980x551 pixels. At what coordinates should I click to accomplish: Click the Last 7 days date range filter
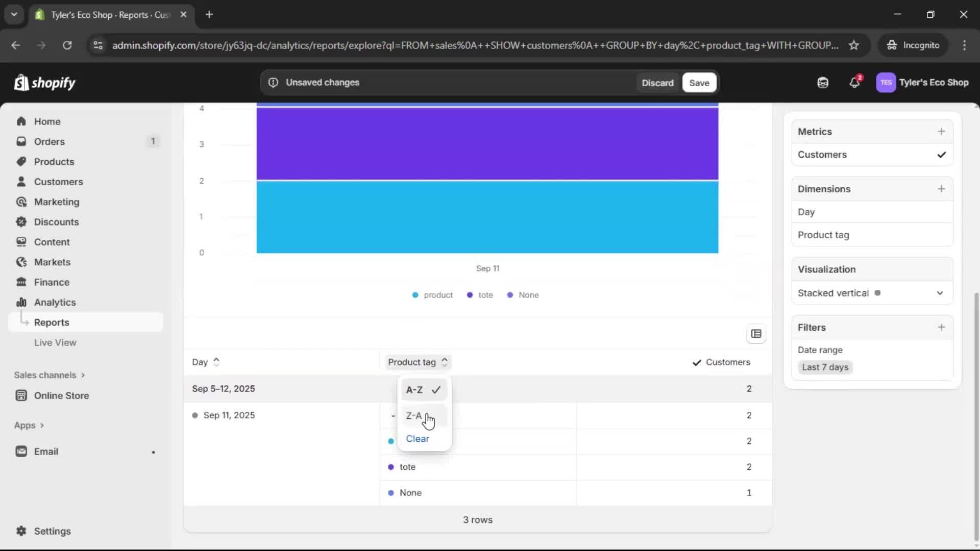[x=825, y=367]
